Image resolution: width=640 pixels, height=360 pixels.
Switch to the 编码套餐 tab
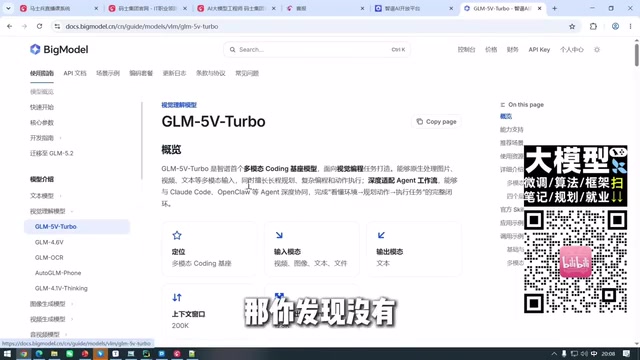(141, 73)
